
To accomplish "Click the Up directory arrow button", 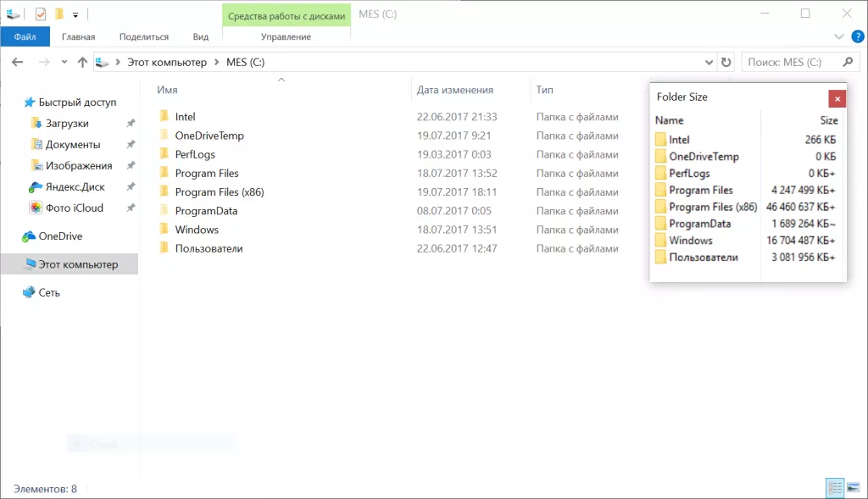I will point(82,62).
